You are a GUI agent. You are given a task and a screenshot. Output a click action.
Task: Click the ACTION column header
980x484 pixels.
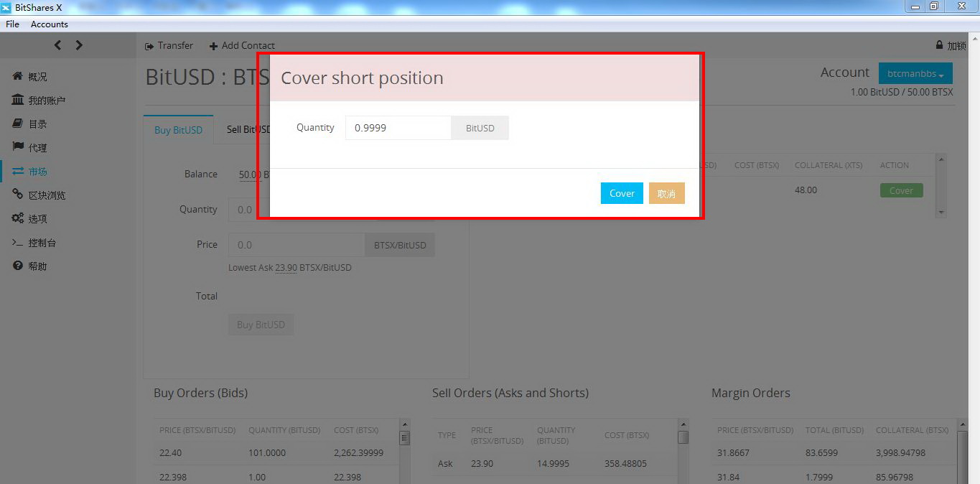point(895,165)
